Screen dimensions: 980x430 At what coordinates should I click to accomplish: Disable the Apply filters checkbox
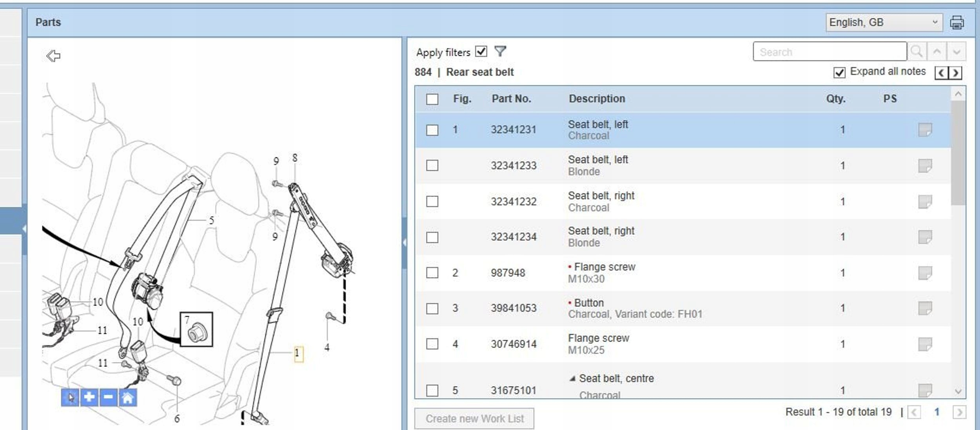(481, 51)
